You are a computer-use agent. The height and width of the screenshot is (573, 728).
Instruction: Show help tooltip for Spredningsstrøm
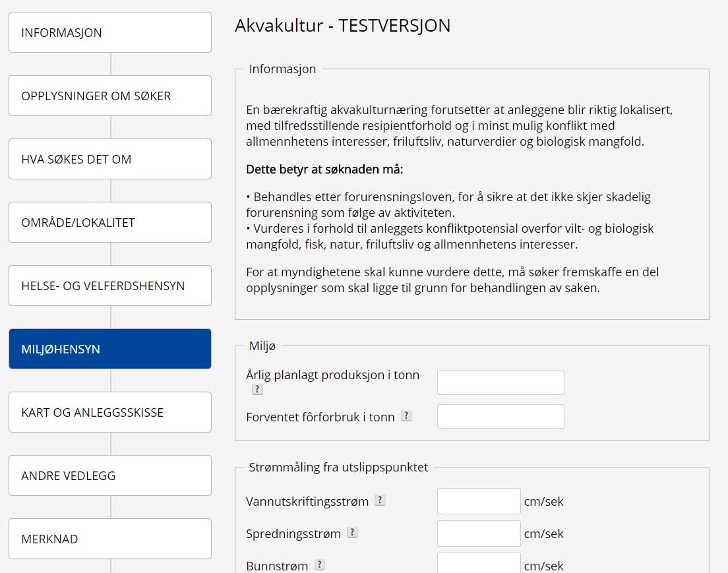pyautogui.click(x=352, y=533)
